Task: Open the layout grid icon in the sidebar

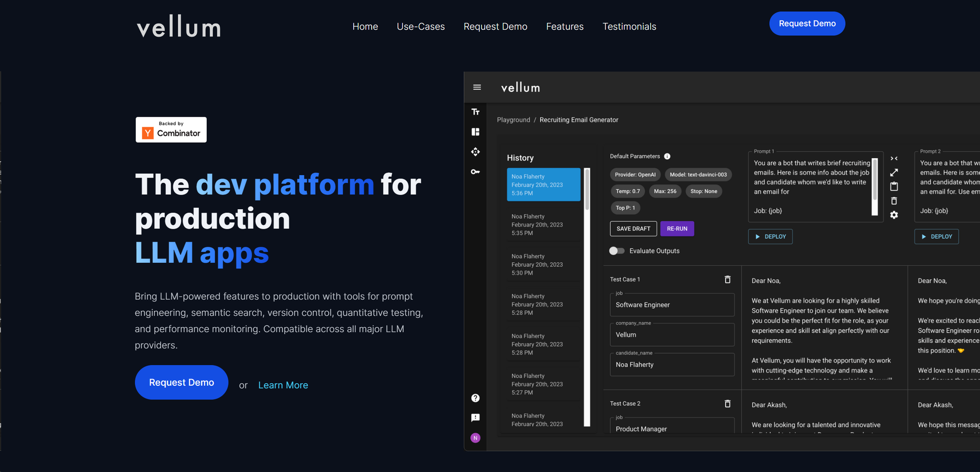Action: pyautogui.click(x=475, y=132)
